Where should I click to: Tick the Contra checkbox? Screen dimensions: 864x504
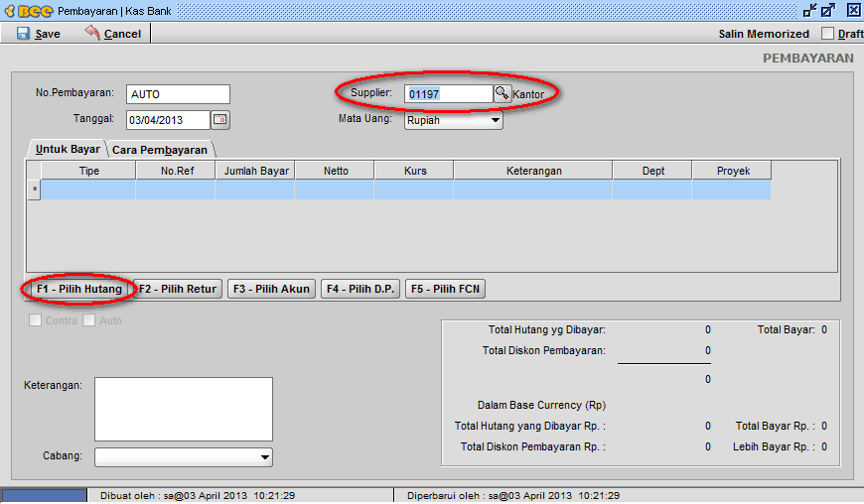tap(36, 320)
